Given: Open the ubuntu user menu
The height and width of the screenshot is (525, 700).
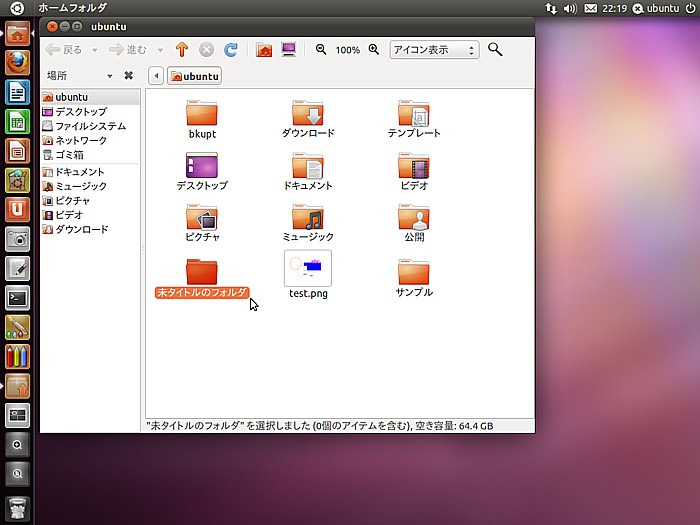Looking at the screenshot, I should [x=656, y=8].
